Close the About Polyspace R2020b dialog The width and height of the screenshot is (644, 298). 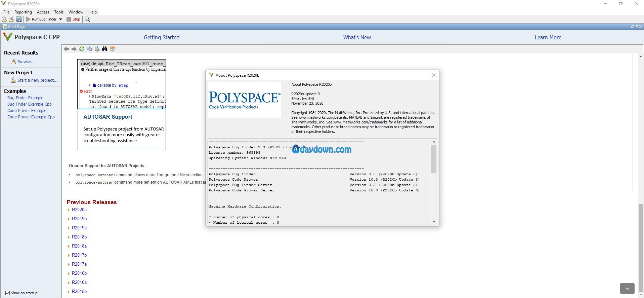pyautogui.click(x=433, y=75)
